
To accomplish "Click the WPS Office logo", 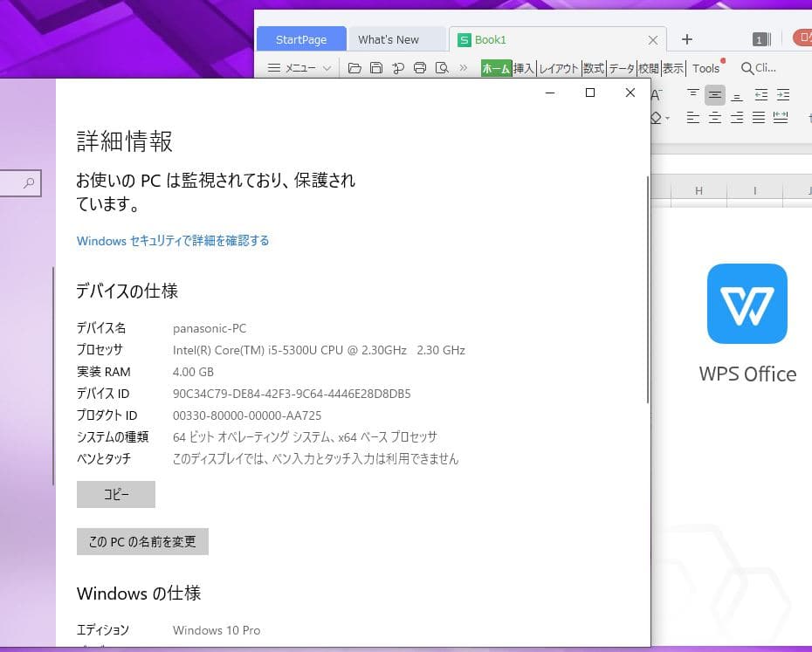I will [x=747, y=304].
